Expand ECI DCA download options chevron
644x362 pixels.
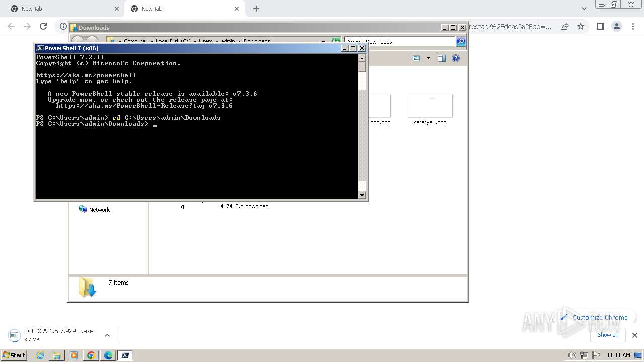(107, 335)
